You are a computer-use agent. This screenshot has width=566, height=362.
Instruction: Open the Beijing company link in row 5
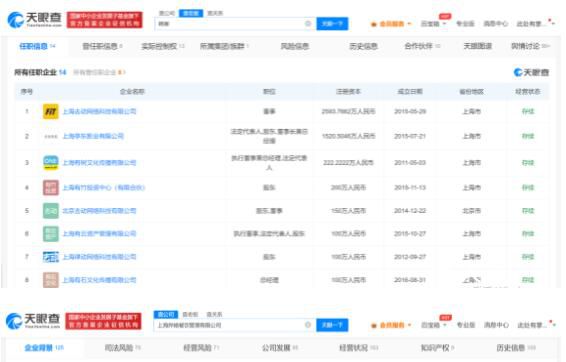pos(99,211)
